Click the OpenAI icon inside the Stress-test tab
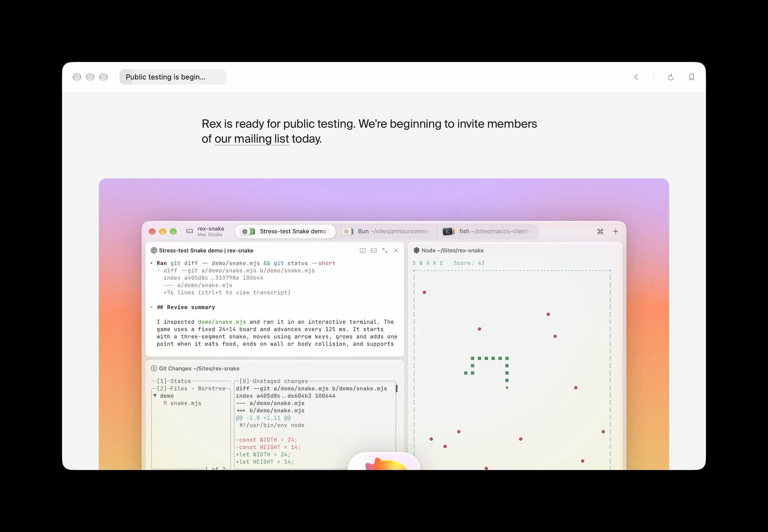Screen dimensions: 768x532 (245, 231)
